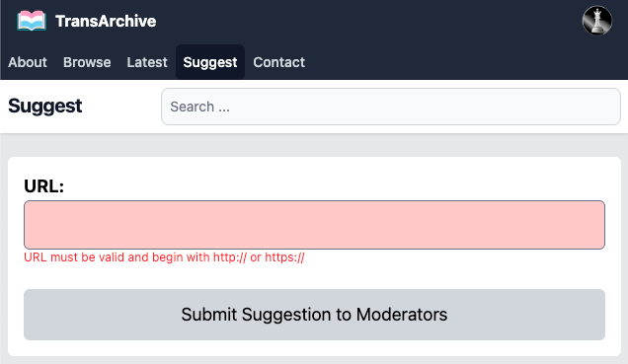Click the red URL validation error message
This screenshot has height=364, width=628.
tap(164, 257)
